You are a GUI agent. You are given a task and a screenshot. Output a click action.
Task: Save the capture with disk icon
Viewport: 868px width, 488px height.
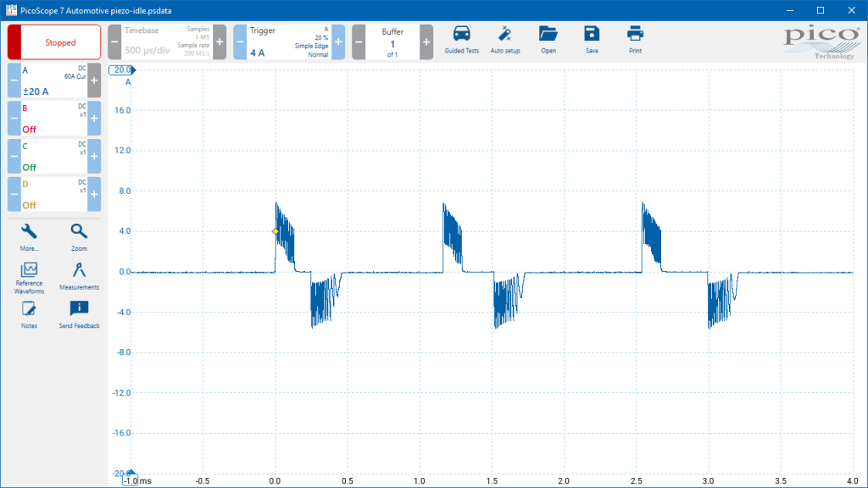coord(592,40)
